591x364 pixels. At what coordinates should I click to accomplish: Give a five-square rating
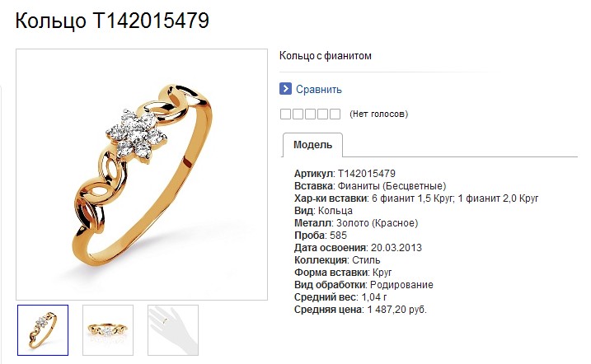tap(335, 114)
